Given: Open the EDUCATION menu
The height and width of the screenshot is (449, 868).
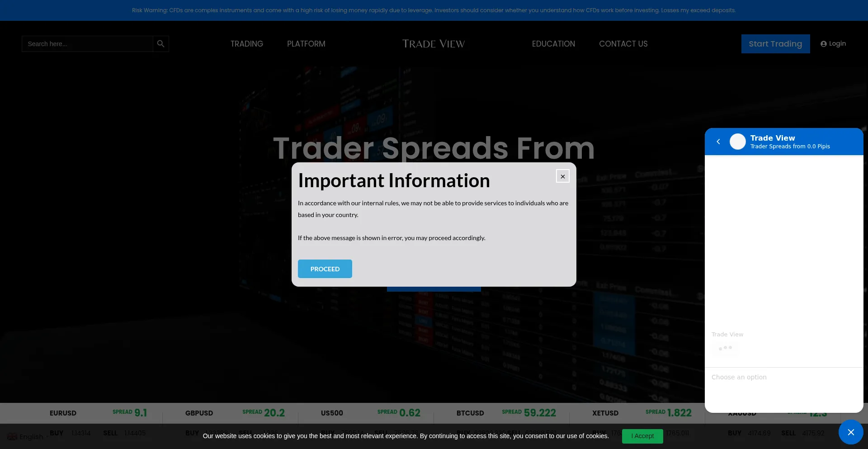Looking at the screenshot, I should coord(553,44).
